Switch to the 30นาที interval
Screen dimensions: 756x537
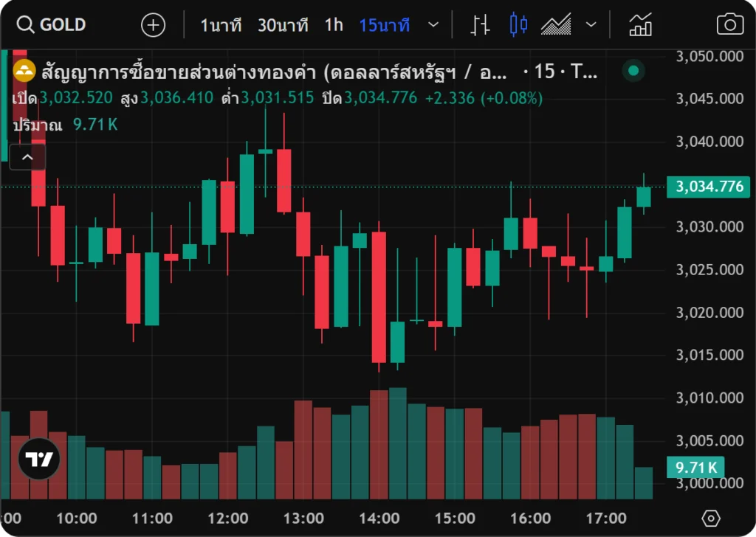[x=283, y=25]
